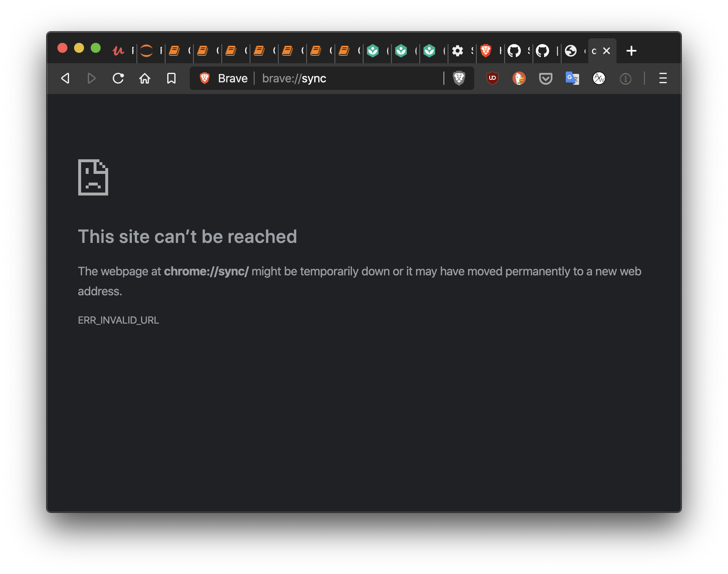Click the greyed-out info extension icon
This screenshot has height=574, width=728.
(x=626, y=79)
